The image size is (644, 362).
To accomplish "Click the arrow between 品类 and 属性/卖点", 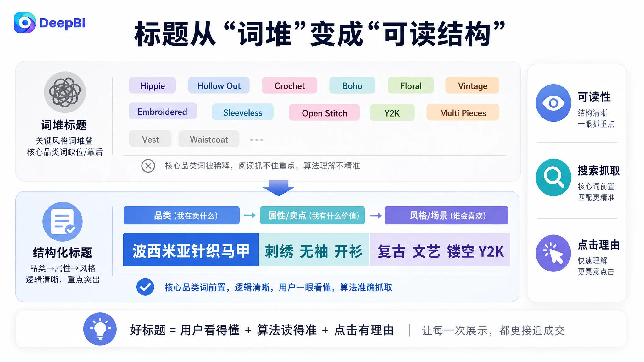I will pos(250,215).
